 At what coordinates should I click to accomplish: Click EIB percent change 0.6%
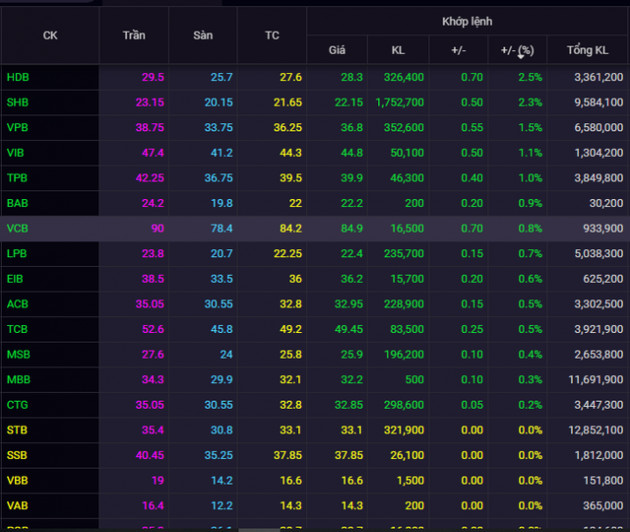click(x=530, y=279)
